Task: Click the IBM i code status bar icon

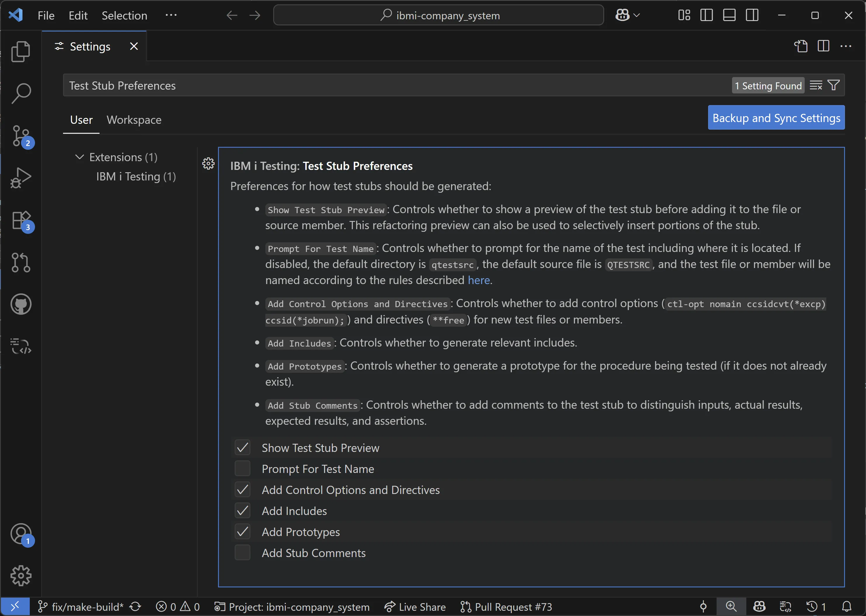Action: coord(785,607)
